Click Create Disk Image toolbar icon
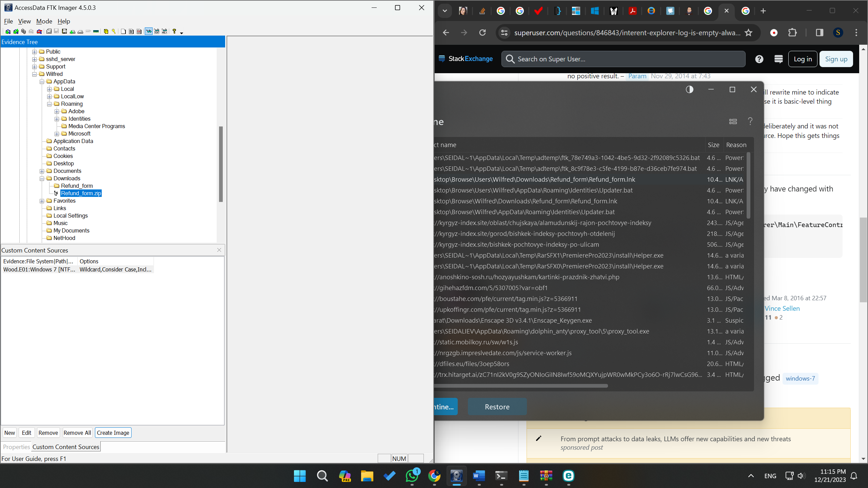 point(49,32)
